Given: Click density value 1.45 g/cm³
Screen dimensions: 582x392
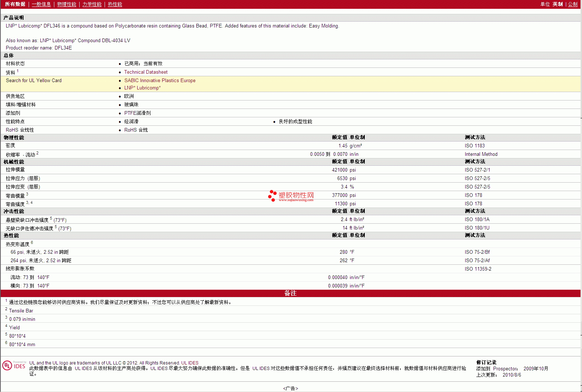Looking at the screenshot, I should tap(350, 146).
